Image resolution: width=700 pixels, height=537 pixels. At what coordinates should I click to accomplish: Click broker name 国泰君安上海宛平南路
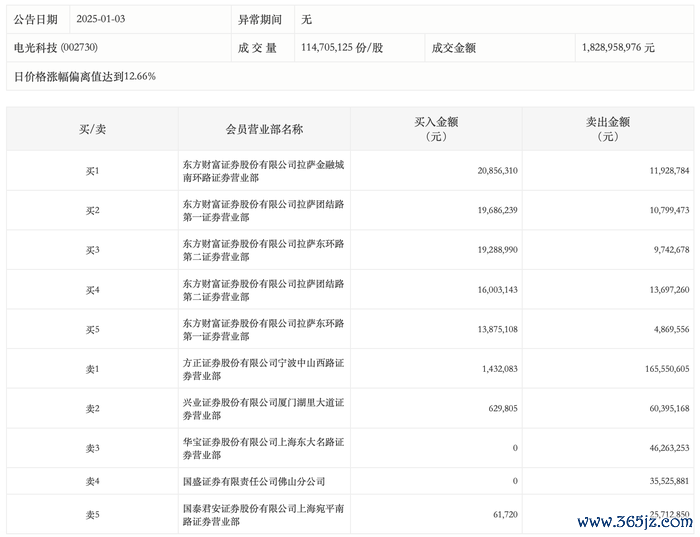pyautogui.click(x=263, y=515)
